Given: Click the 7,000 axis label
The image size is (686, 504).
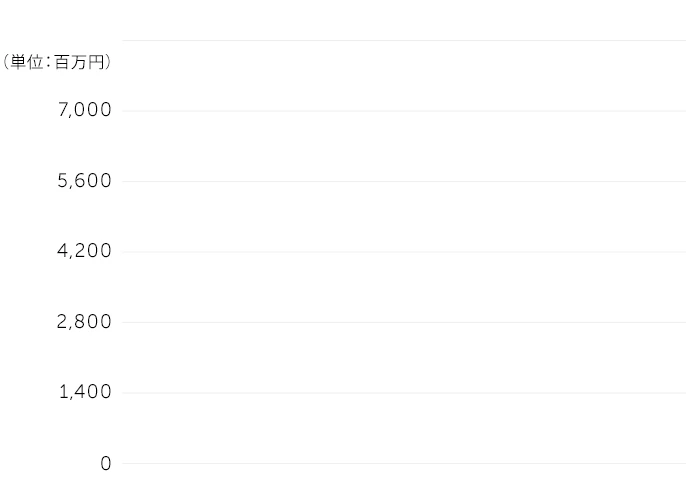Looking at the screenshot, I should click(84, 110).
